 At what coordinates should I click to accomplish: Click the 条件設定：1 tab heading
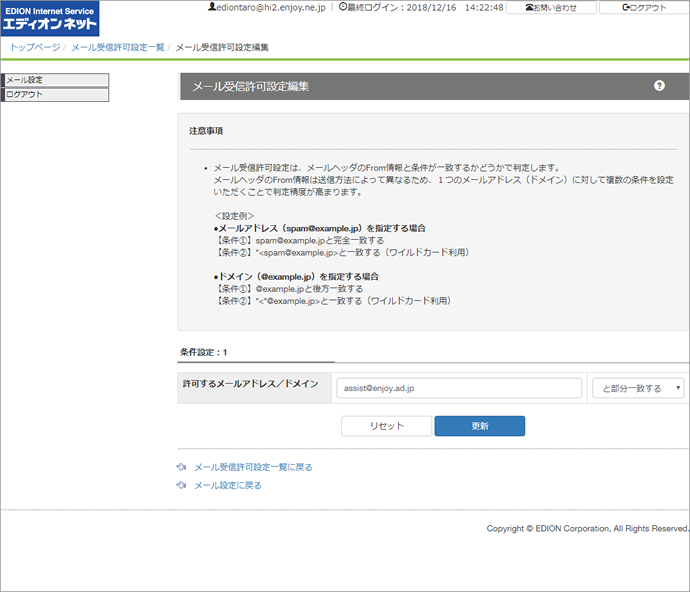203,352
